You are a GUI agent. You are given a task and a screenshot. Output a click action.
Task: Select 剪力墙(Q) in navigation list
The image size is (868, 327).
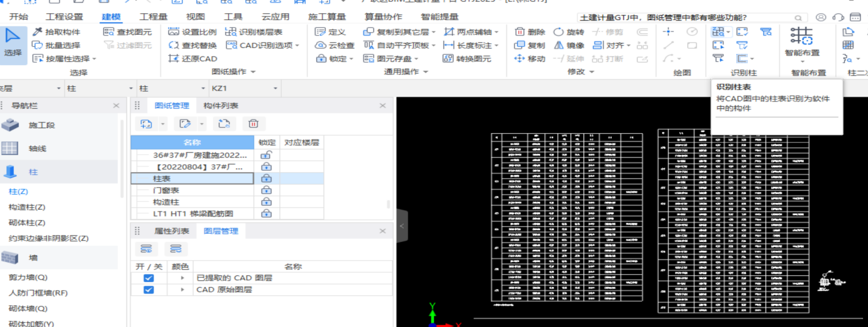click(28, 277)
